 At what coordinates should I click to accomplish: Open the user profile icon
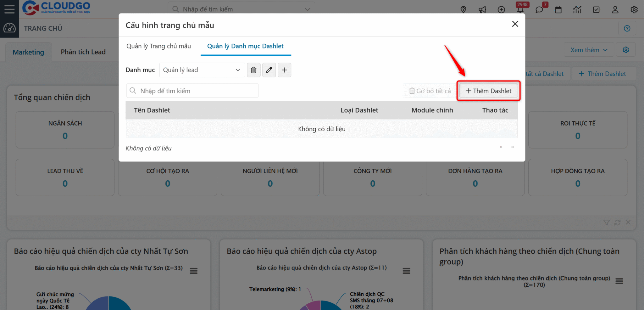click(615, 9)
